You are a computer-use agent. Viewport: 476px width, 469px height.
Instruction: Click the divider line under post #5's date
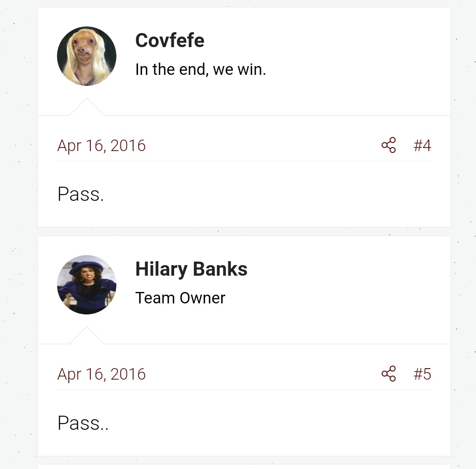point(244,390)
